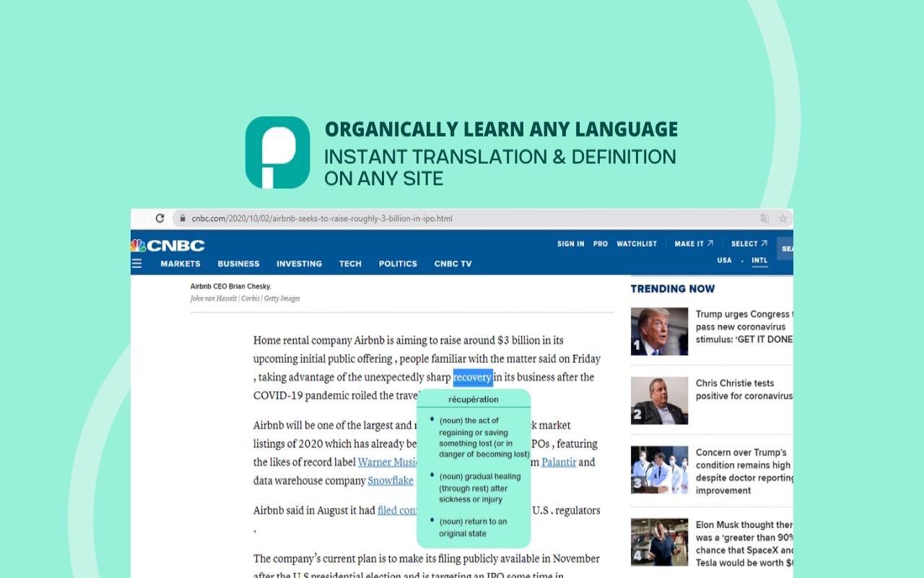924x578 pixels.
Task: Open the SELECT external link
Action: coord(749,244)
